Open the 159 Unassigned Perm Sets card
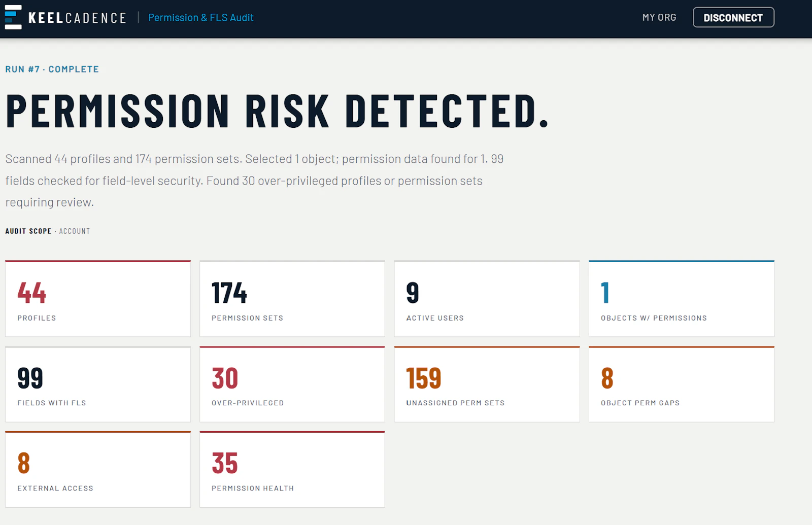 coord(487,384)
